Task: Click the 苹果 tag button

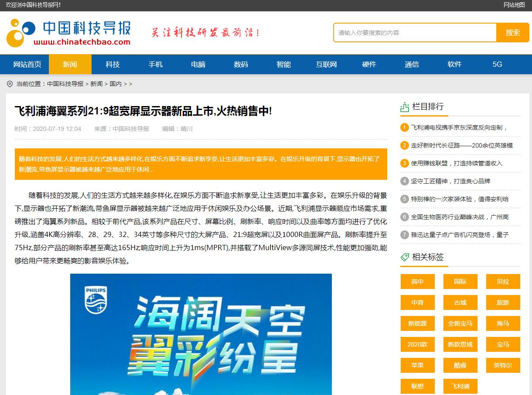Action: point(418,365)
